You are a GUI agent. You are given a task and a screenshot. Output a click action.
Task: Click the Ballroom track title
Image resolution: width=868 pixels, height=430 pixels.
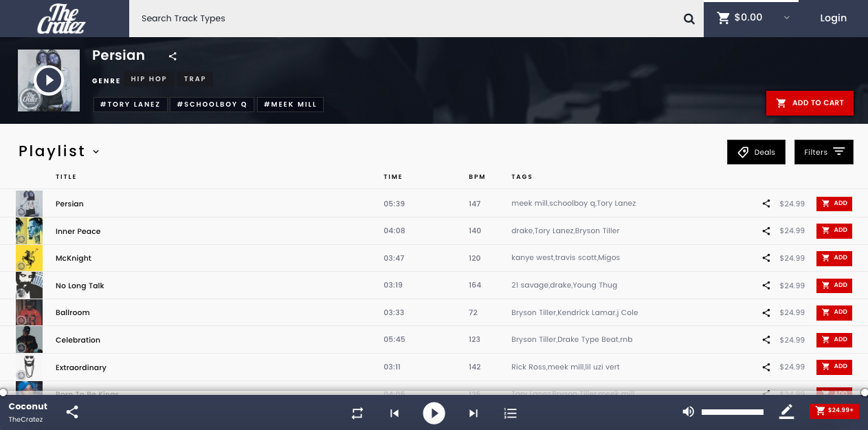73,312
